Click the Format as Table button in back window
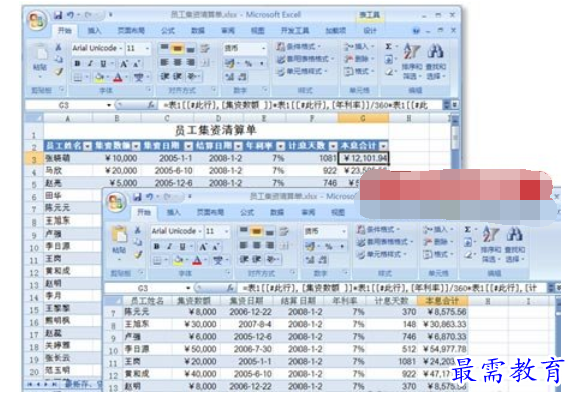The width and height of the screenshot is (573, 402). pos(305,59)
